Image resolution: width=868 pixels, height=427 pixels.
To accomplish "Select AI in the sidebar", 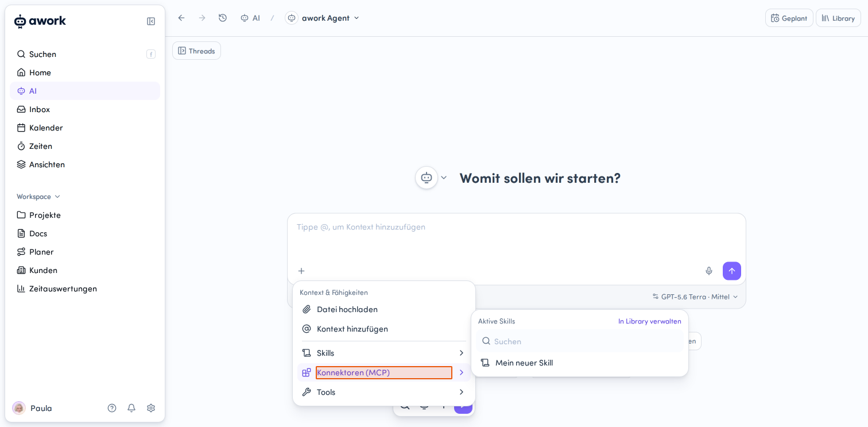I will (85, 91).
